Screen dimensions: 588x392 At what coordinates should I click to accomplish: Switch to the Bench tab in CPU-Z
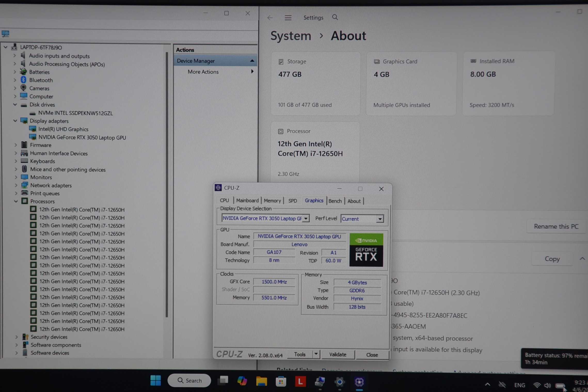click(x=335, y=201)
